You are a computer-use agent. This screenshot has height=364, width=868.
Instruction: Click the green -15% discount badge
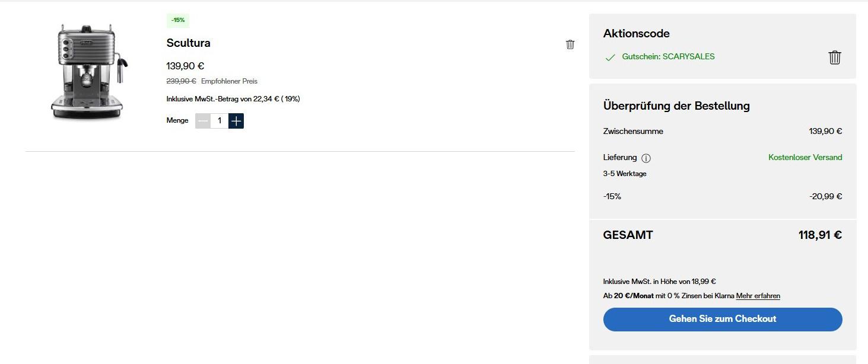point(178,20)
